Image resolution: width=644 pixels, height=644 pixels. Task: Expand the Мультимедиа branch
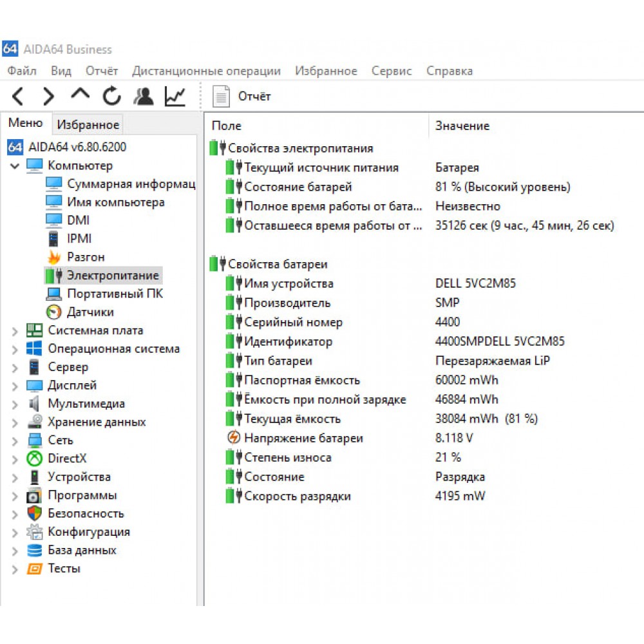[x=15, y=404]
